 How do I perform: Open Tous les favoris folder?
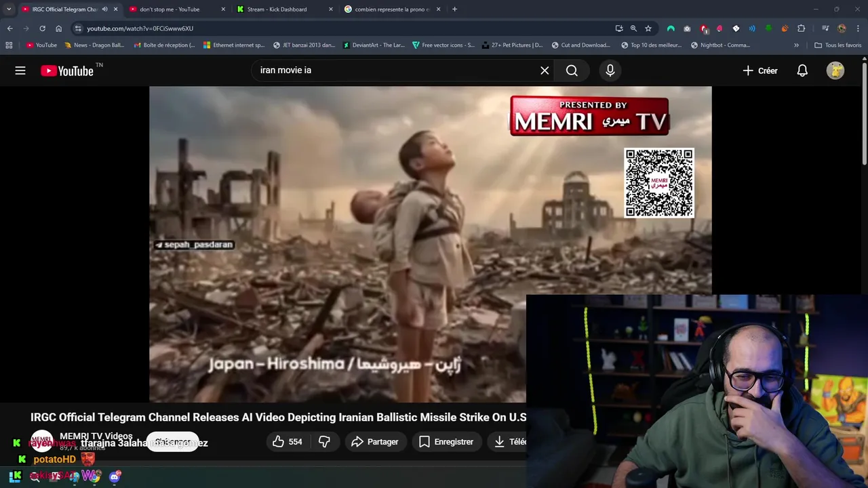837,45
